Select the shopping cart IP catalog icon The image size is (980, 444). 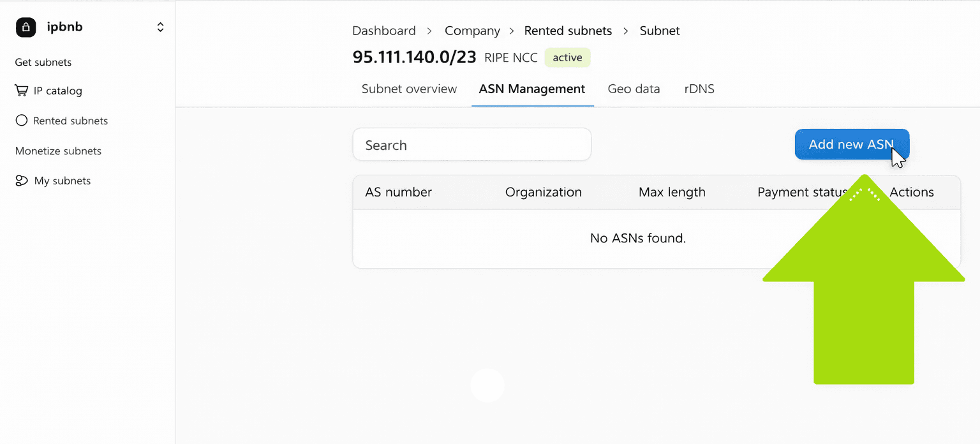click(x=21, y=90)
